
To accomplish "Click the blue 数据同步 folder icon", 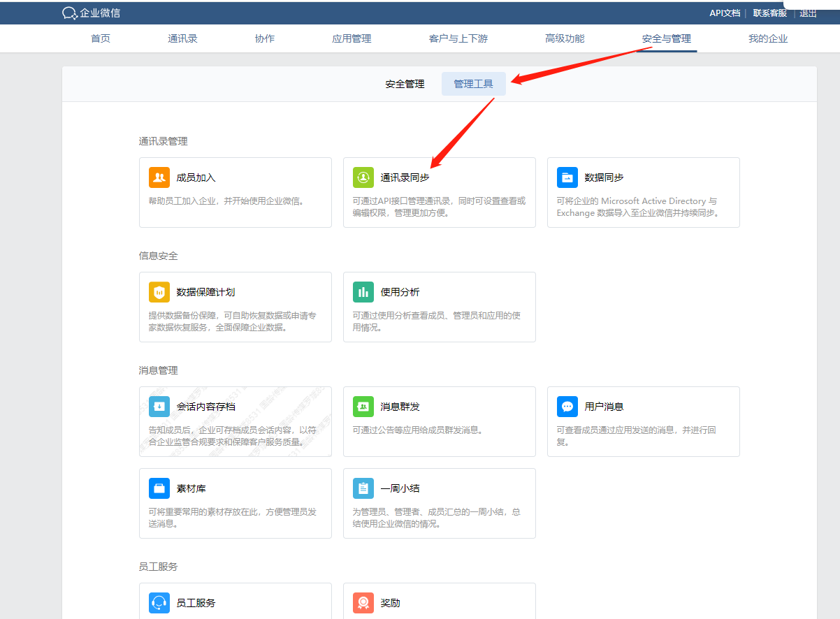I will (x=567, y=177).
